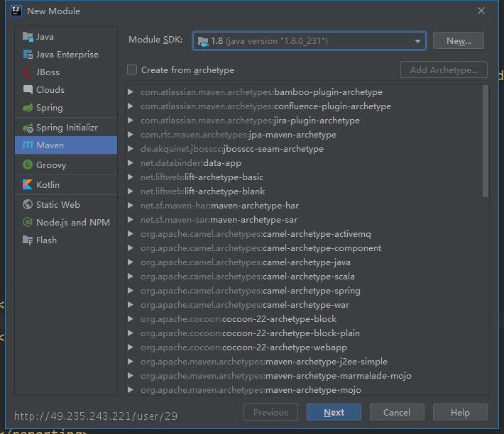
Task: Click the New... SDK button
Action: coord(459,40)
